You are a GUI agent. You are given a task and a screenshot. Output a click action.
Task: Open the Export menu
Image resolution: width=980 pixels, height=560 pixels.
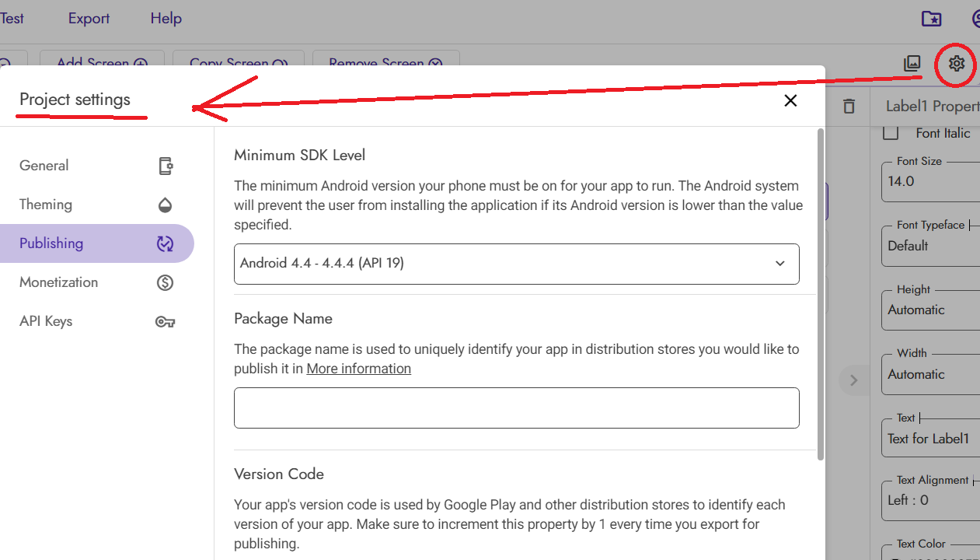89,19
